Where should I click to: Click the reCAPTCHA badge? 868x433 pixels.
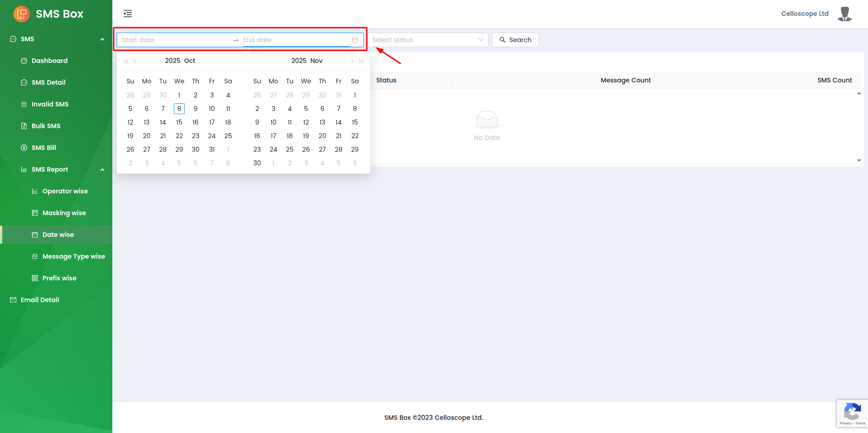[x=852, y=413]
